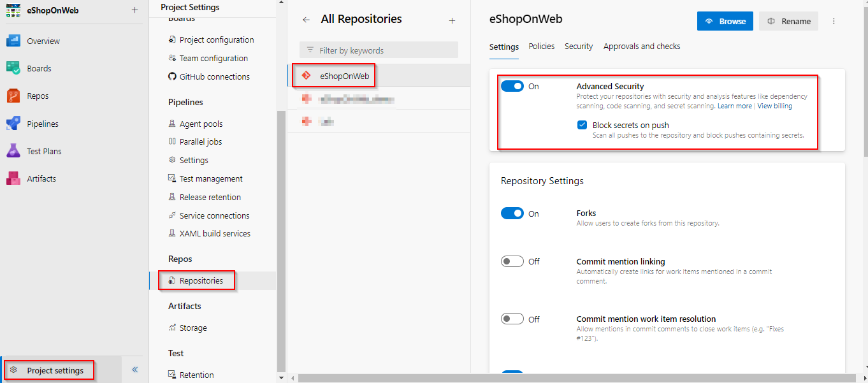Click the eShopOnWeb project logo icon
The image size is (868, 383).
(13, 10)
